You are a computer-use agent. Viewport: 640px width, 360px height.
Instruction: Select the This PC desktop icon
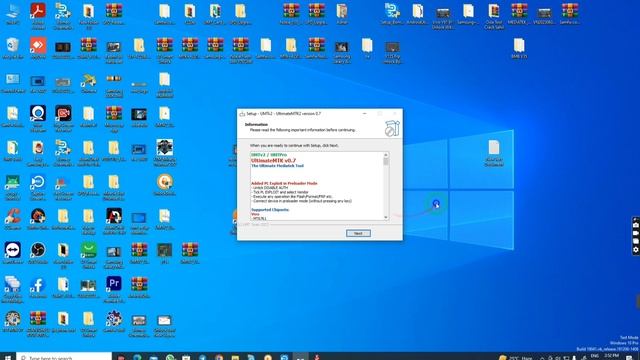pyautogui.click(x=12, y=13)
